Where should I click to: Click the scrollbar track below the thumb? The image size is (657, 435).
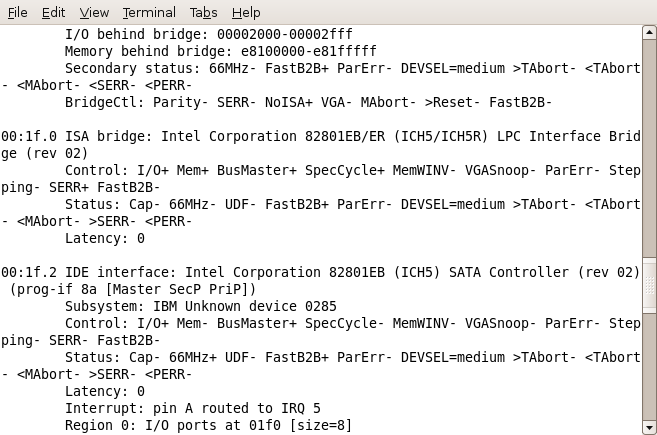(x=649, y=366)
